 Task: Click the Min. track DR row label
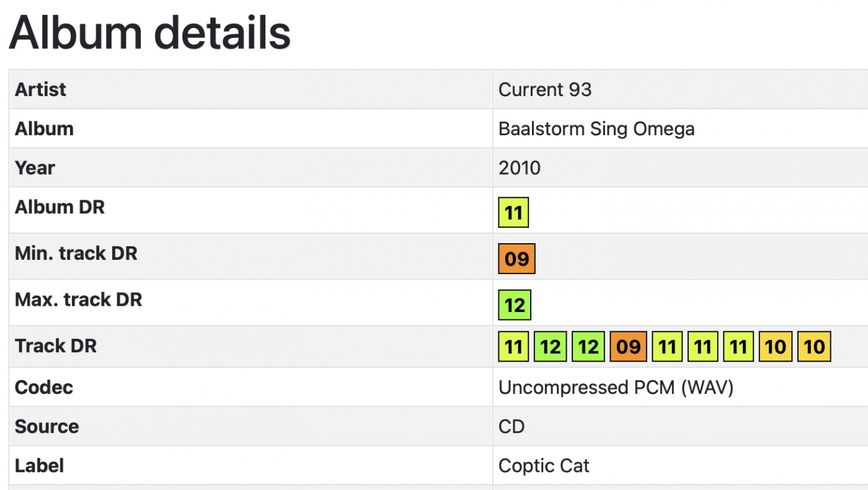click(x=76, y=253)
